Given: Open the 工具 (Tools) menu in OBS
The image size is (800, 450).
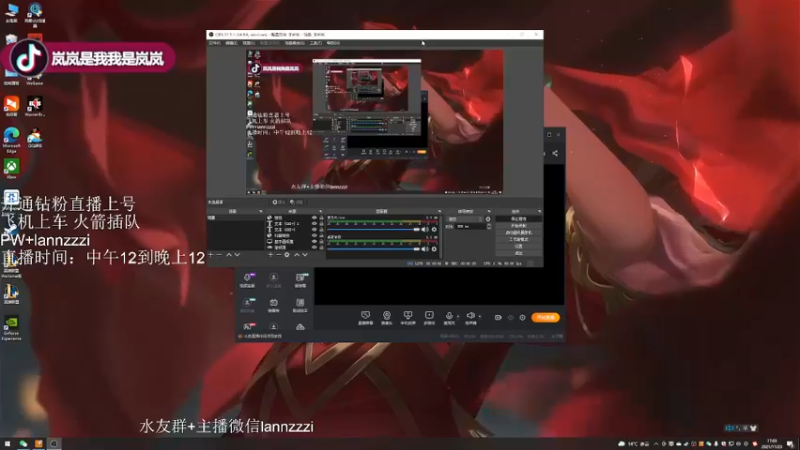Looking at the screenshot, I should (315, 43).
